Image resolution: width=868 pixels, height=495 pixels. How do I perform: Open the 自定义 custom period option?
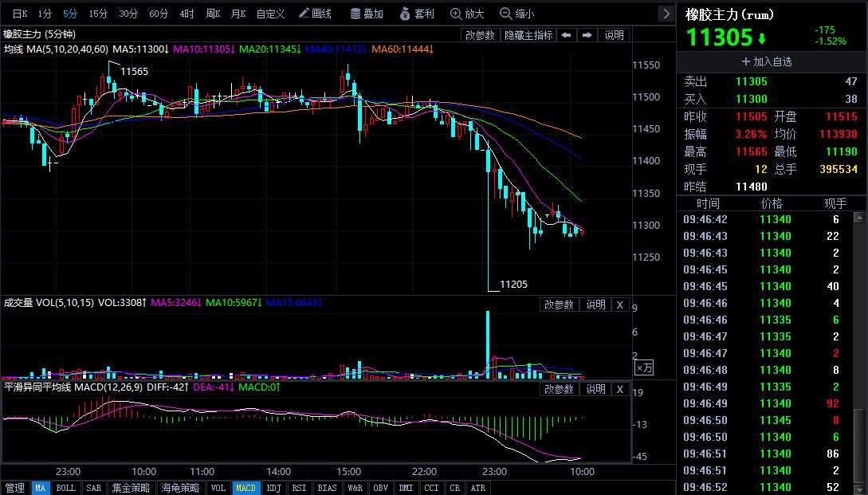(270, 14)
